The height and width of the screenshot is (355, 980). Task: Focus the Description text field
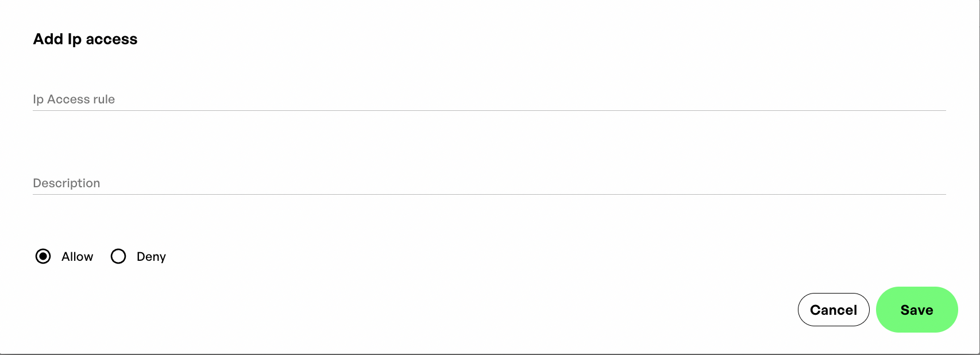pyautogui.click(x=488, y=183)
